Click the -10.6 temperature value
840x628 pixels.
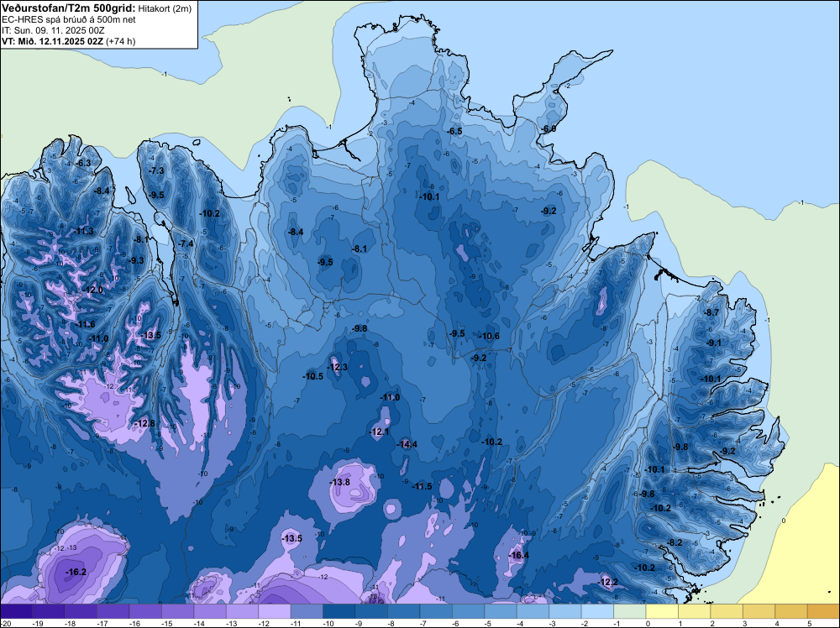(x=489, y=336)
